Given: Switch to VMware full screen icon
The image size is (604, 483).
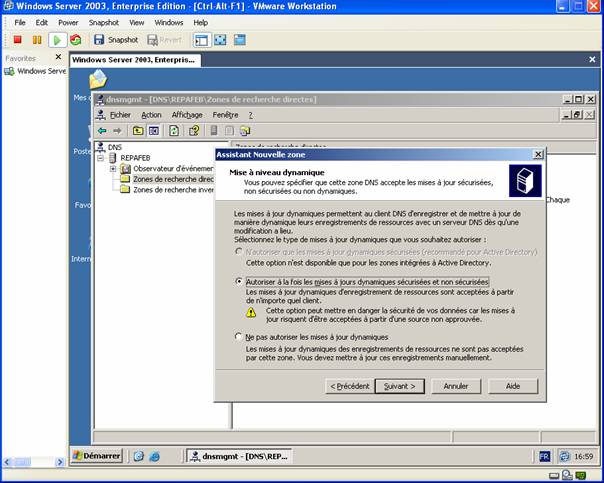Looking at the screenshot, I should 220,40.
